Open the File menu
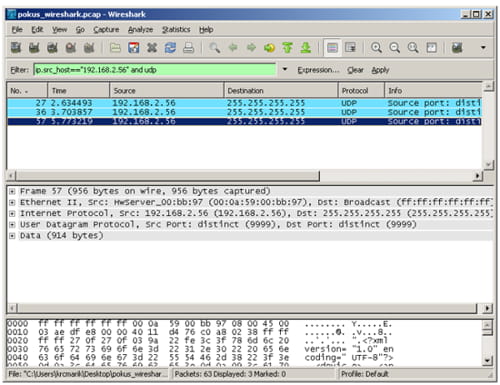This screenshot has height=385, width=500. pos(17,30)
